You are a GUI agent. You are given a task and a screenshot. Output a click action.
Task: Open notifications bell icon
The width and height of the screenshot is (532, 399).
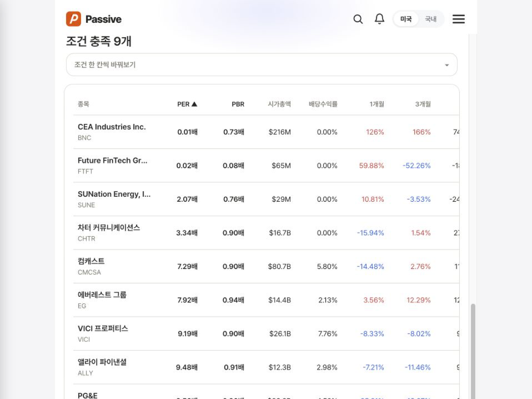click(x=379, y=19)
